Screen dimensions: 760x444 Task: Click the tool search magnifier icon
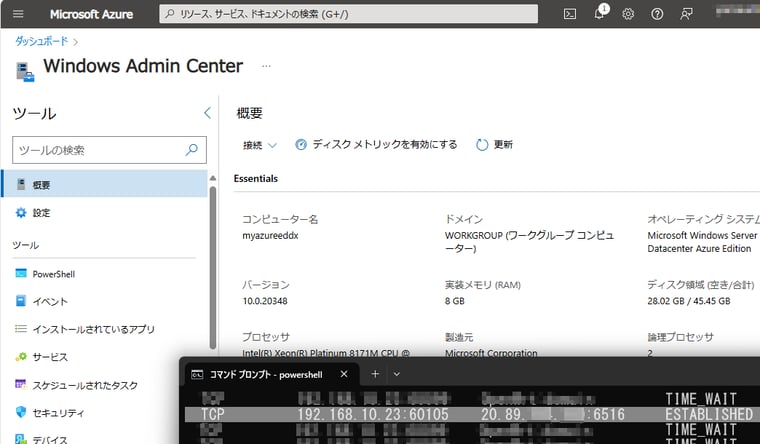[192, 149]
